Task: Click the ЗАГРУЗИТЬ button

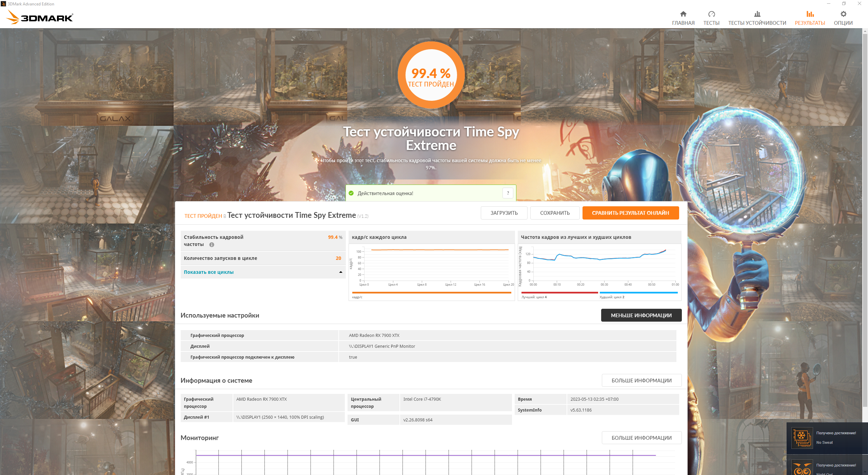Action: 504,213
